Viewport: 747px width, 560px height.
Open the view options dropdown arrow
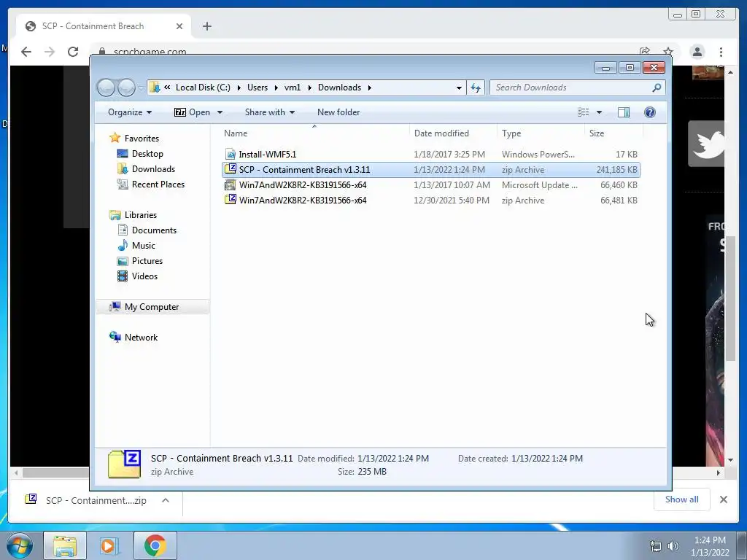(x=600, y=112)
